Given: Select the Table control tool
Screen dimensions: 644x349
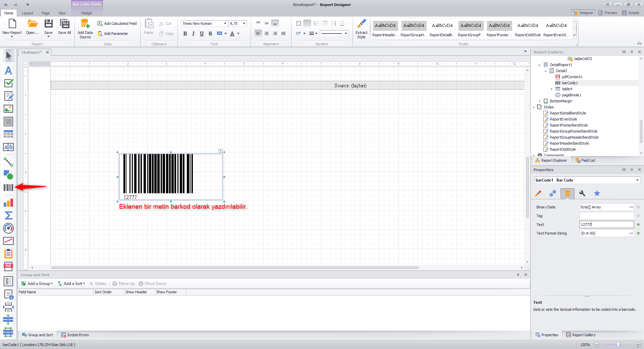Looking at the screenshot, I should pyautogui.click(x=8, y=134).
